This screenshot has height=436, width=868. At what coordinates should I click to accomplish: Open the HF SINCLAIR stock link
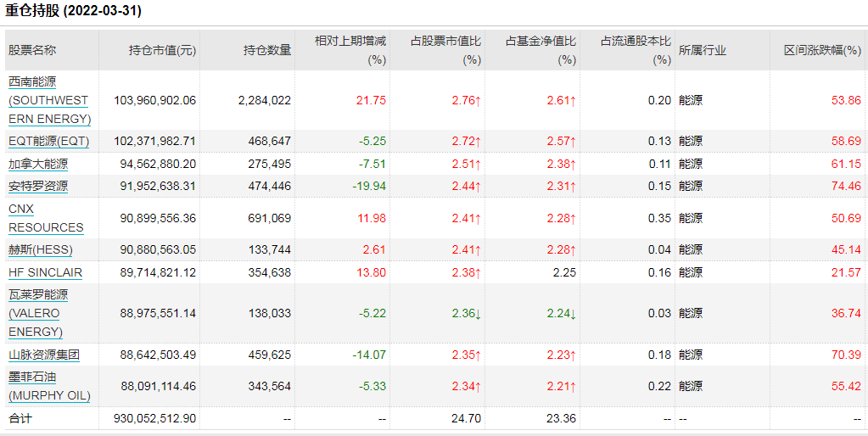coord(45,272)
